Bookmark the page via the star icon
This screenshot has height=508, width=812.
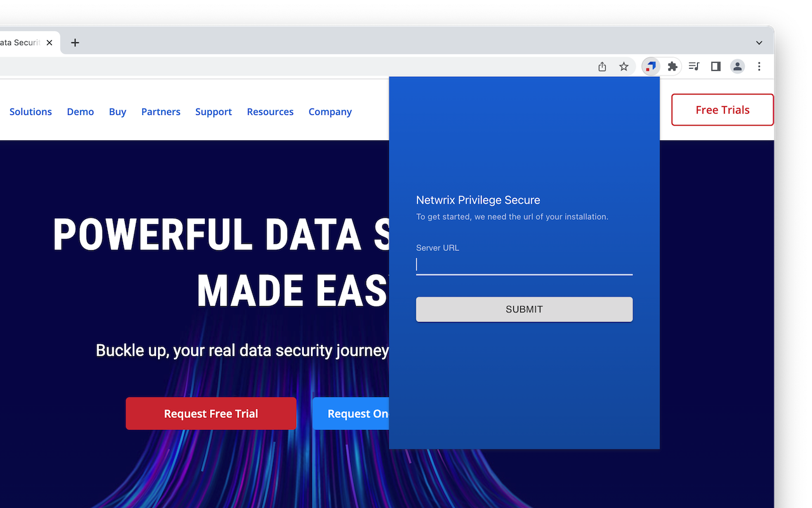(624, 66)
